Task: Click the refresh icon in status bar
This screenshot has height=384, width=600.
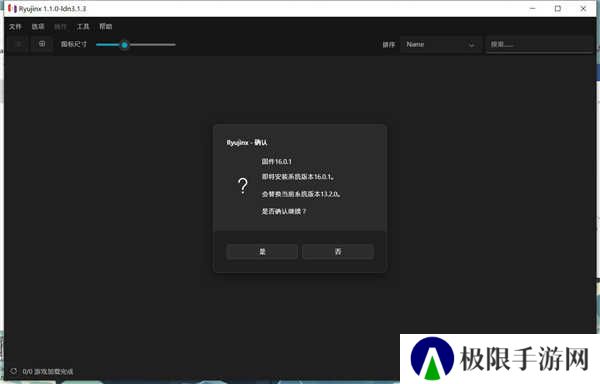Action: [x=13, y=371]
